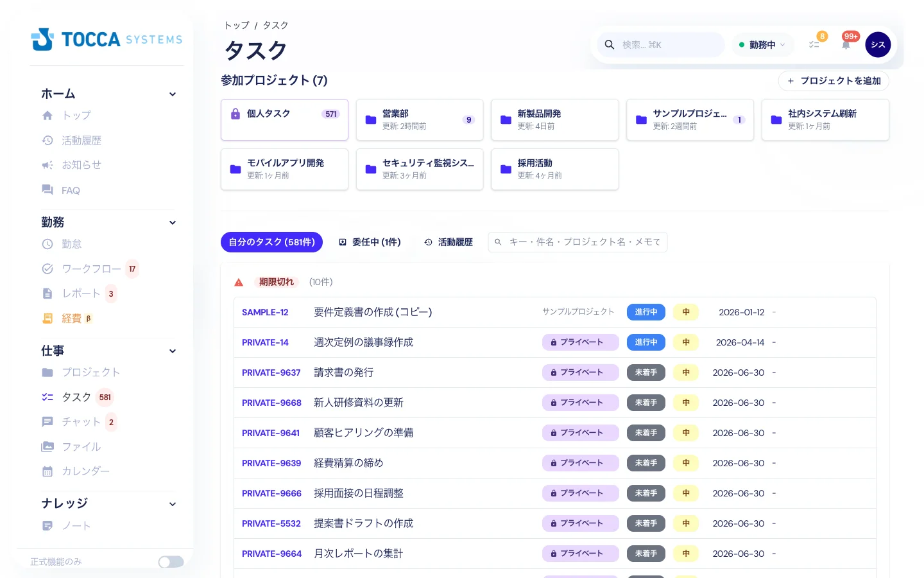Open the シス user avatar menu
This screenshot has height=578, width=924.
point(878,45)
